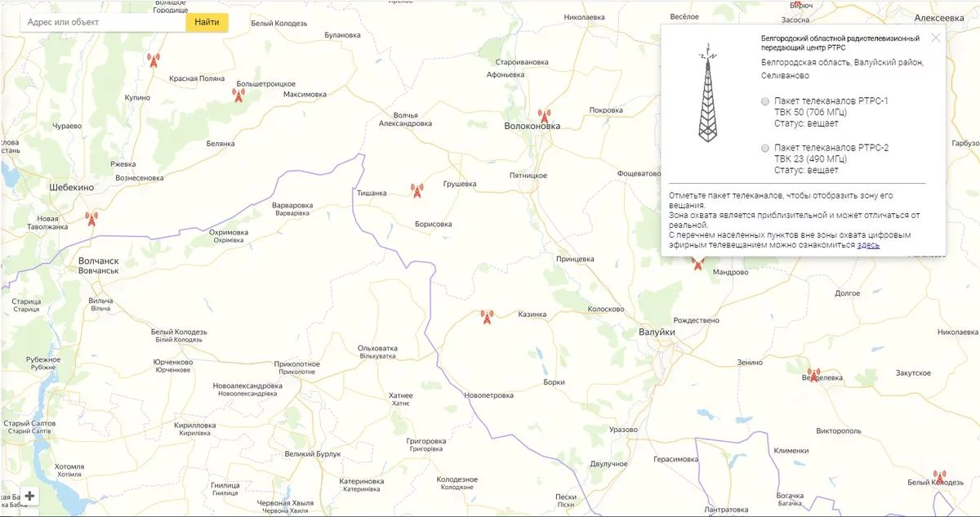Click tower marker near Мандрово
The image size is (980, 517).
point(697,263)
